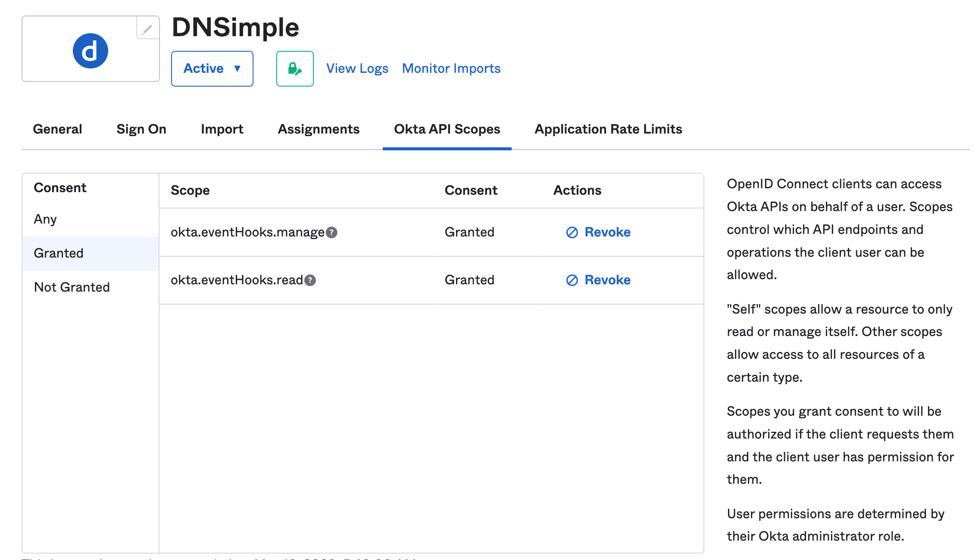
Task: Open Application Rate Limits tab
Action: point(608,129)
